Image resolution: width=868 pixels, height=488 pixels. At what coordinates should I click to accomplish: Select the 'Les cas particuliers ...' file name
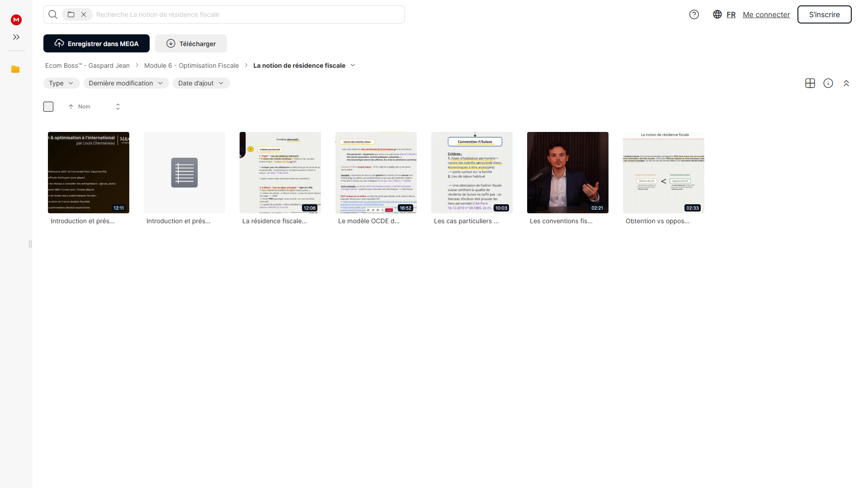coord(466,221)
